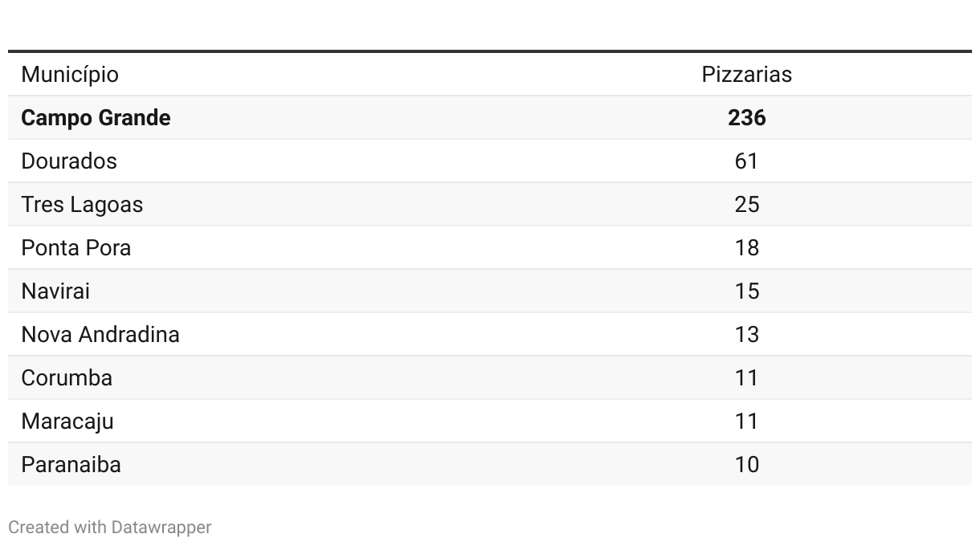
Task: Select the Navirai municipality cell
Action: pos(55,291)
